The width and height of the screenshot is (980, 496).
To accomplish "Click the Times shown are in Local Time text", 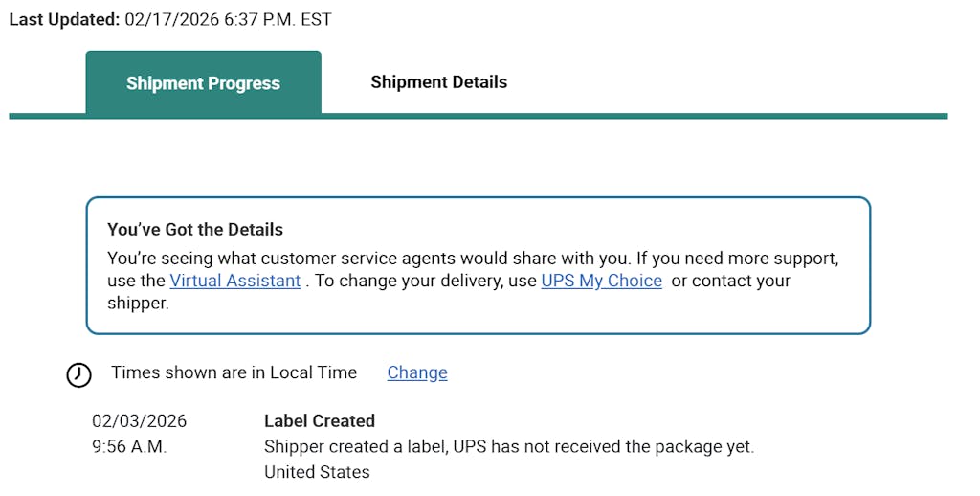I will coord(234,372).
